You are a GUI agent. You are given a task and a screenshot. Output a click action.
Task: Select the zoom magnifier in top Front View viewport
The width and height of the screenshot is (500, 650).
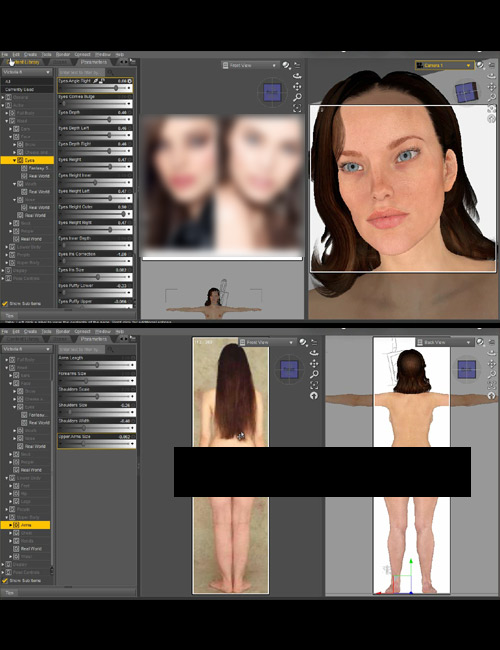click(x=297, y=97)
